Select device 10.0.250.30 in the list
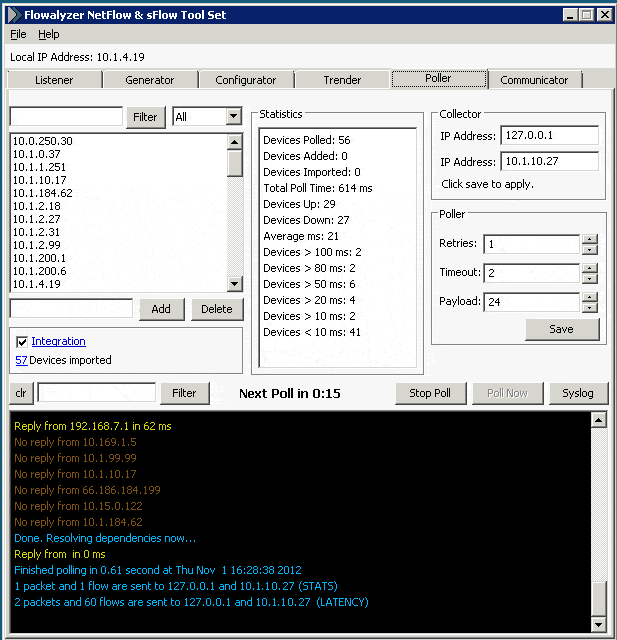The image size is (617, 640). tap(118, 141)
